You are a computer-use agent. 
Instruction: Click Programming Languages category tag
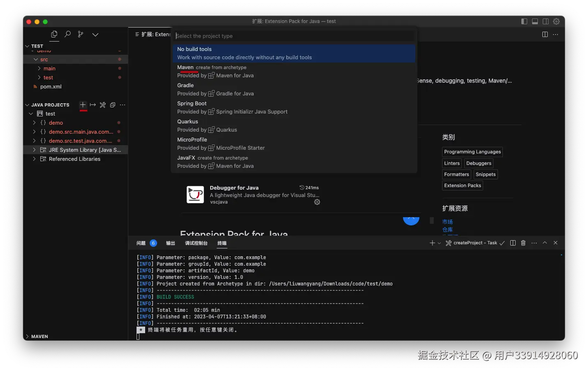tap(472, 152)
